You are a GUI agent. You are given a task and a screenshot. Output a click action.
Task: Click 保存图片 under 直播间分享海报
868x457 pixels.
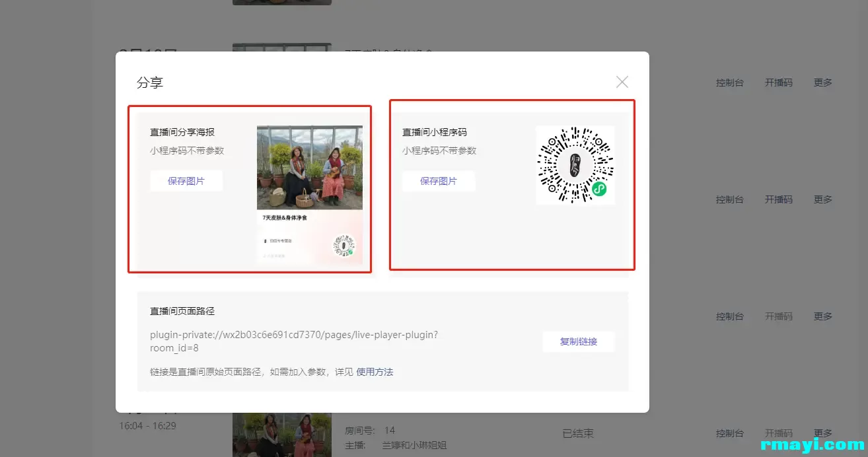pyautogui.click(x=186, y=181)
